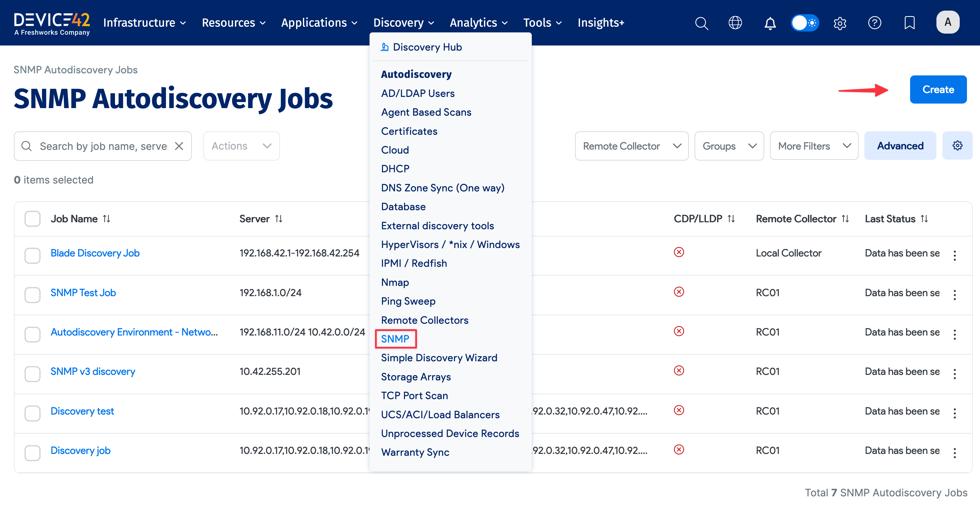The height and width of the screenshot is (516, 980).
Task: Open the global search magnifier icon
Action: [x=702, y=23]
